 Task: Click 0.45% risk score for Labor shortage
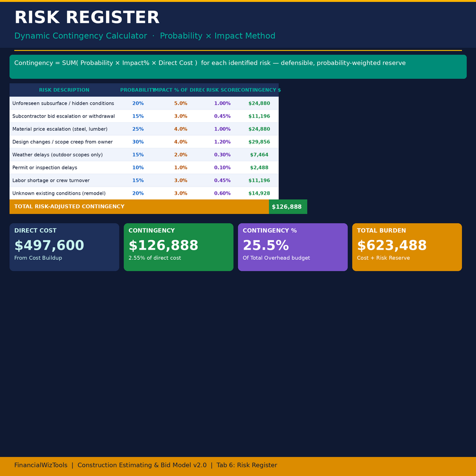(222, 180)
